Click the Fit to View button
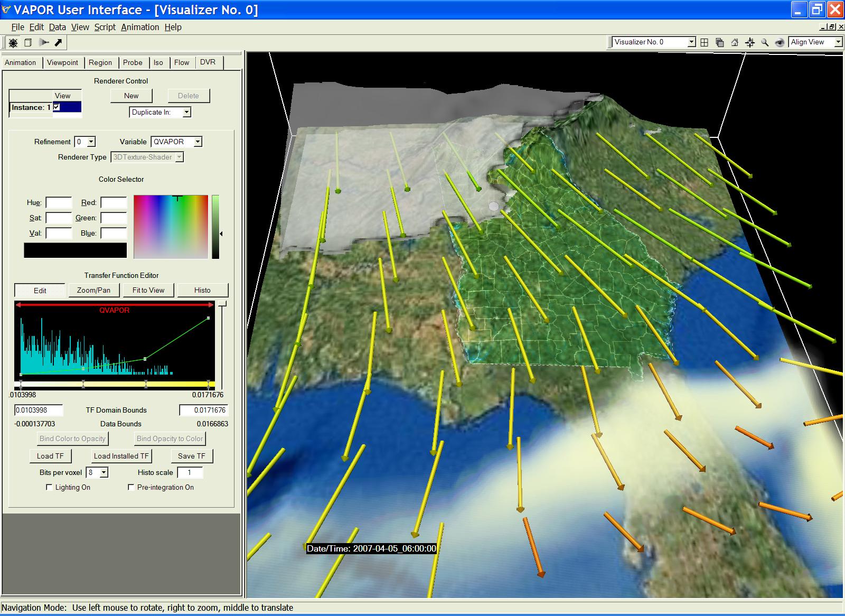 pyautogui.click(x=148, y=290)
